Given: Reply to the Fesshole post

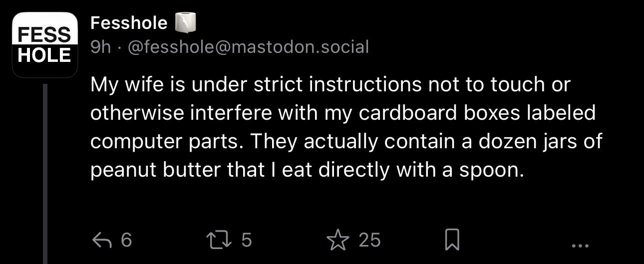Looking at the screenshot, I should (101, 241).
